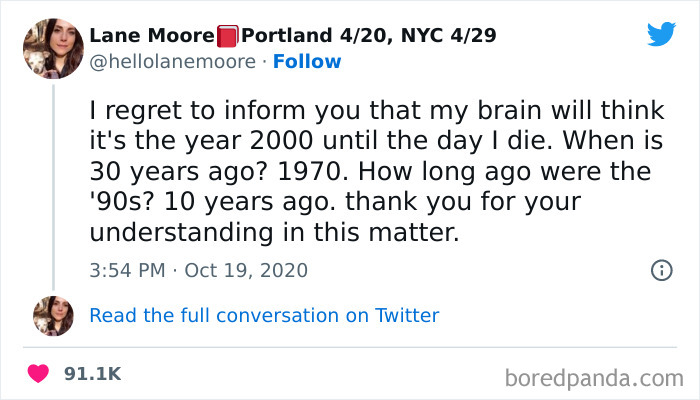The image size is (700, 400).
Task: Open the 3:54 PM timestamp
Action: tap(125, 270)
